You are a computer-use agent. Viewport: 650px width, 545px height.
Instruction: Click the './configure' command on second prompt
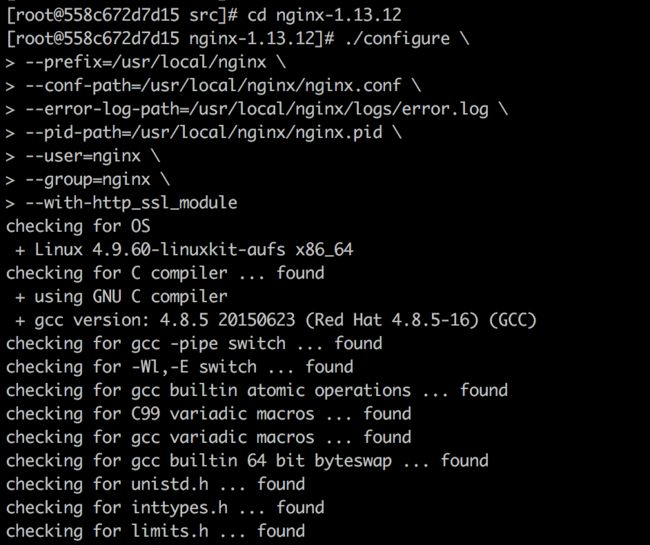coord(397,39)
